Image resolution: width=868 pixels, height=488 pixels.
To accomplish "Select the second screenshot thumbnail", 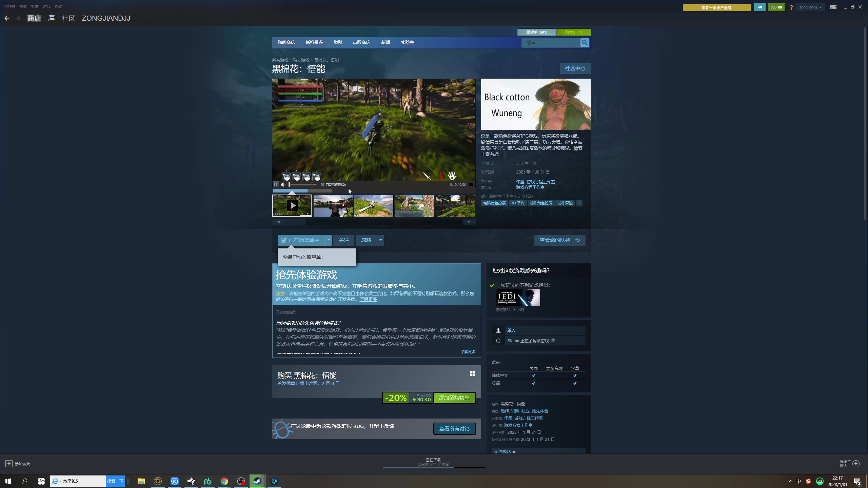I will (333, 206).
